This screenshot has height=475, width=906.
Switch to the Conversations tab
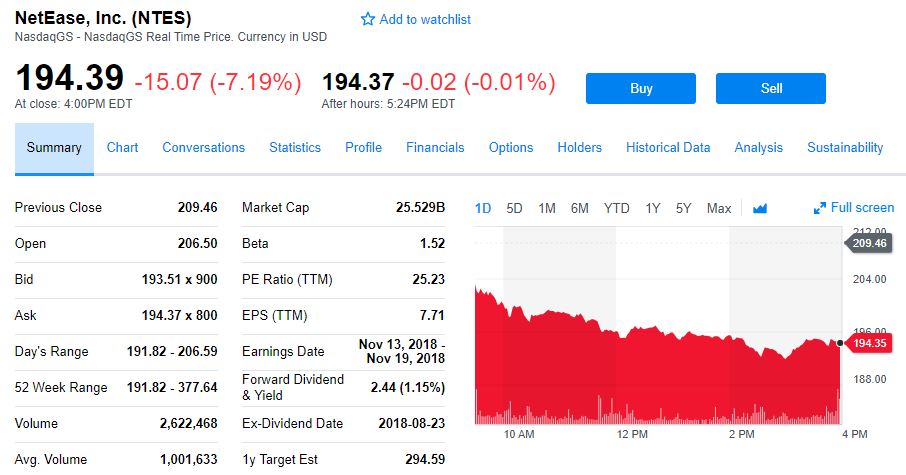(203, 148)
